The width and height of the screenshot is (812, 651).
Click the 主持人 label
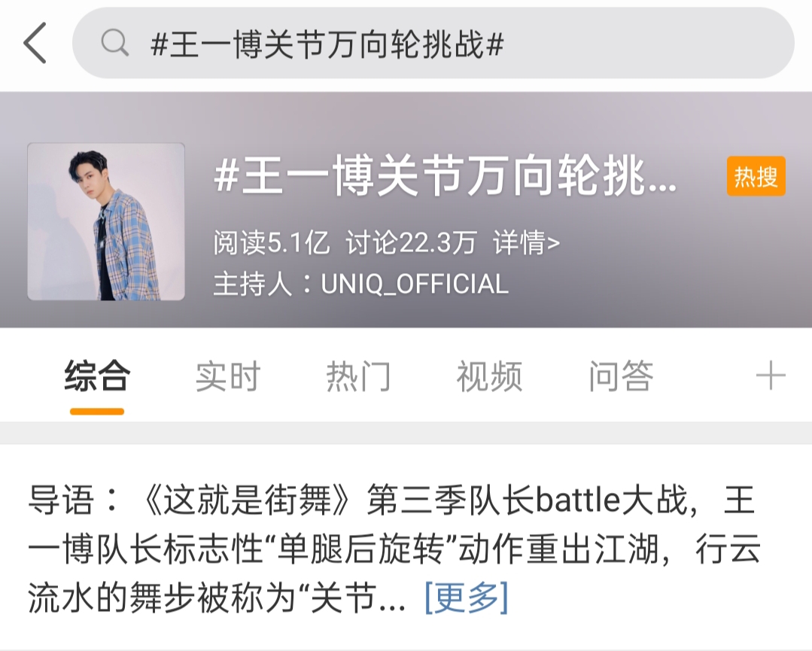click(252, 284)
